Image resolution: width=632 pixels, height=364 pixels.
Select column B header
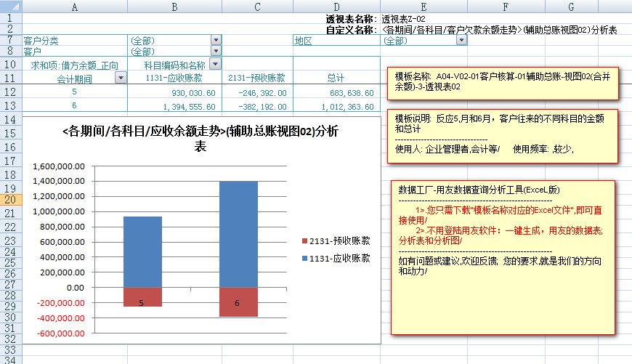[174, 7]
